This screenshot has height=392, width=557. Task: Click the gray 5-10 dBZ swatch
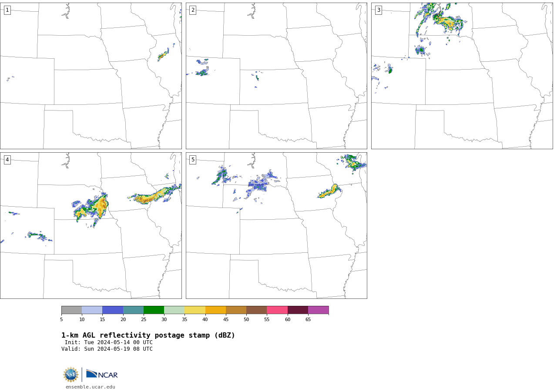point(71,310)
